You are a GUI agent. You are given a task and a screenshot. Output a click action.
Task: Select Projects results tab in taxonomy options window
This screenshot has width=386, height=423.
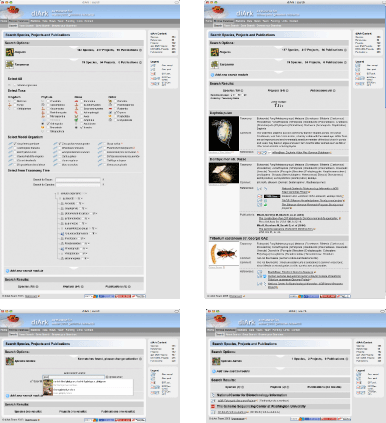pyautogui.click(x=73, y=286)
